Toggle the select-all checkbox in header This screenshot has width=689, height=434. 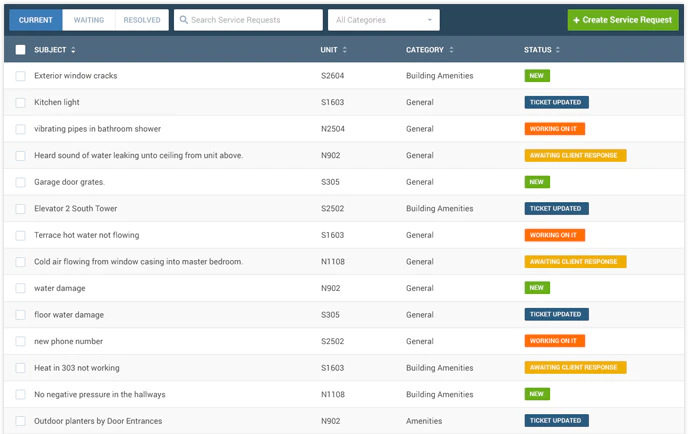tap(20, 50)
